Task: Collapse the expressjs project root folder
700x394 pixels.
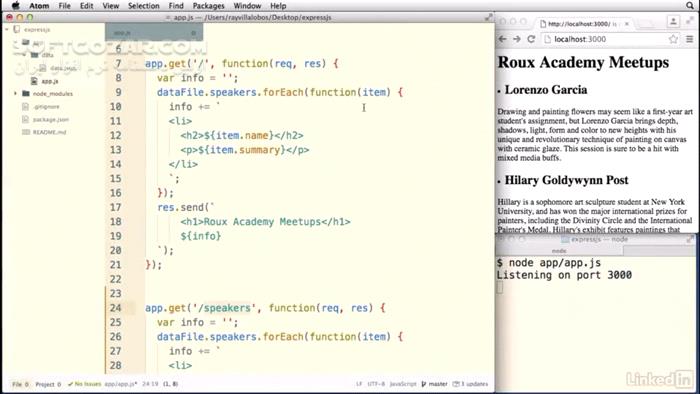Action: coord(7,29)
